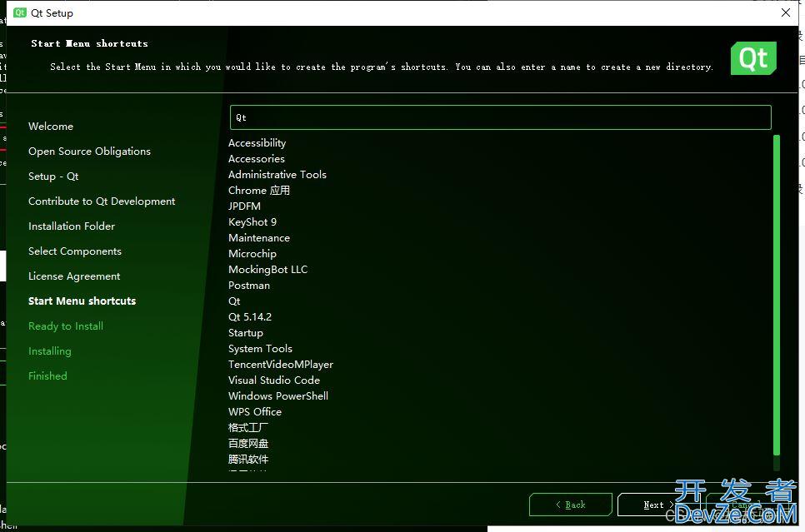Select the MockingBot LLC entry
Image resolution: width=805 pixels, height=532 pixels.
click(268, 270)
